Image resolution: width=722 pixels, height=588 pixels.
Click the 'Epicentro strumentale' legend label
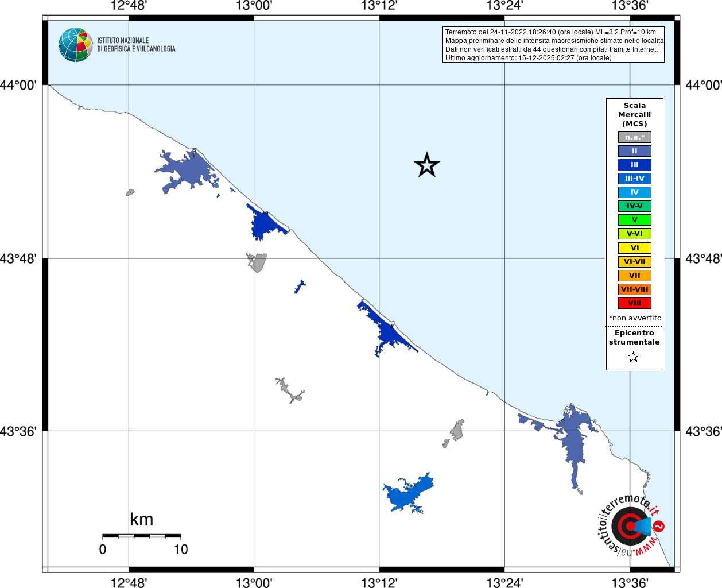(x=634, y=338)
